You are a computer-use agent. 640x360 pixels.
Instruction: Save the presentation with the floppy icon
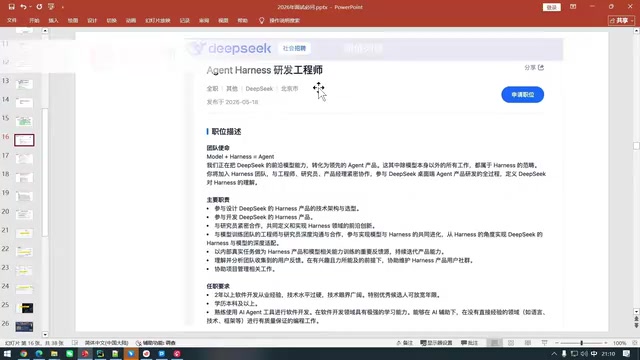point(11,7)
